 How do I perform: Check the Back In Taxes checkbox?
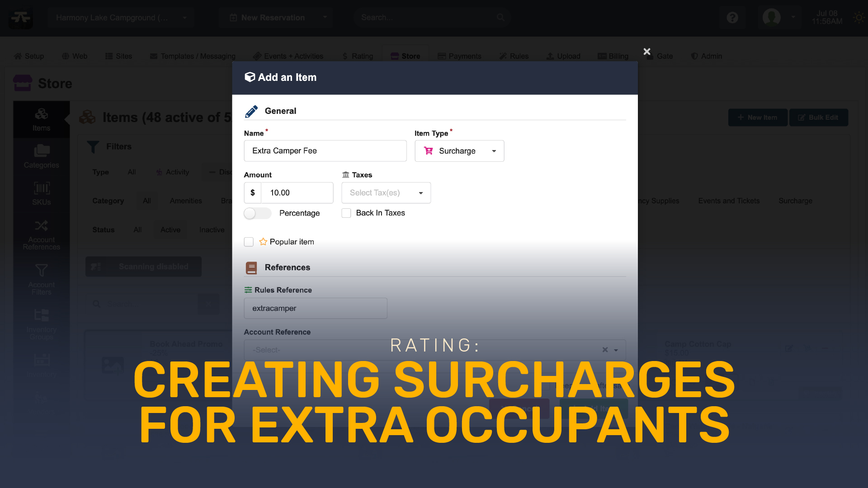pos(346,213)
